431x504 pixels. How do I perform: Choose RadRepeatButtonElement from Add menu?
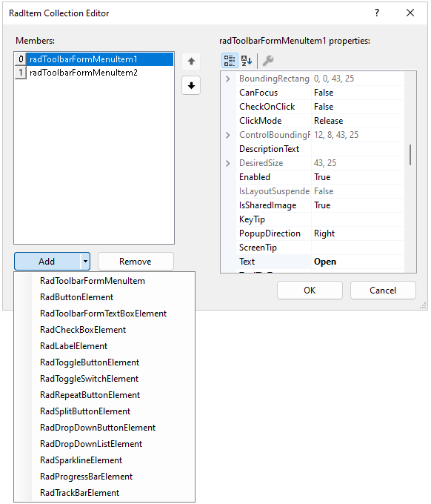pyautogui.click(x=104, y=395)
